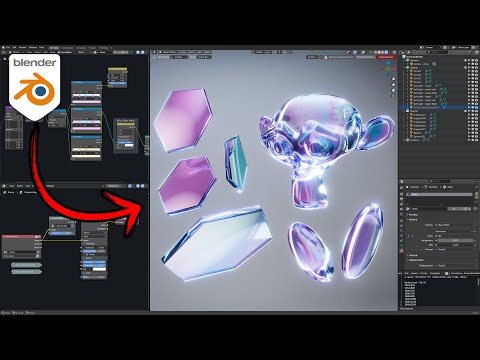Collapse the Surface panel in material properties

coord(413,220)
